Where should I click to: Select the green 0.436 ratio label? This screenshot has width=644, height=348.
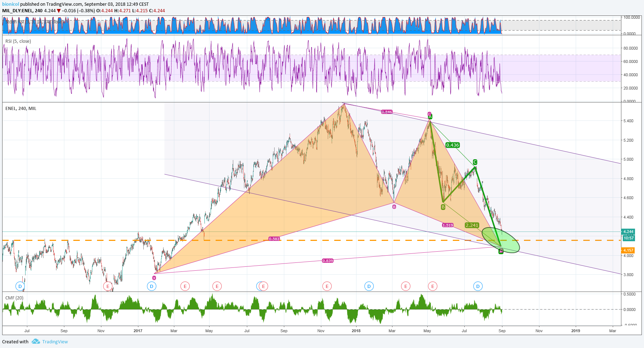[x=452, y=145]
